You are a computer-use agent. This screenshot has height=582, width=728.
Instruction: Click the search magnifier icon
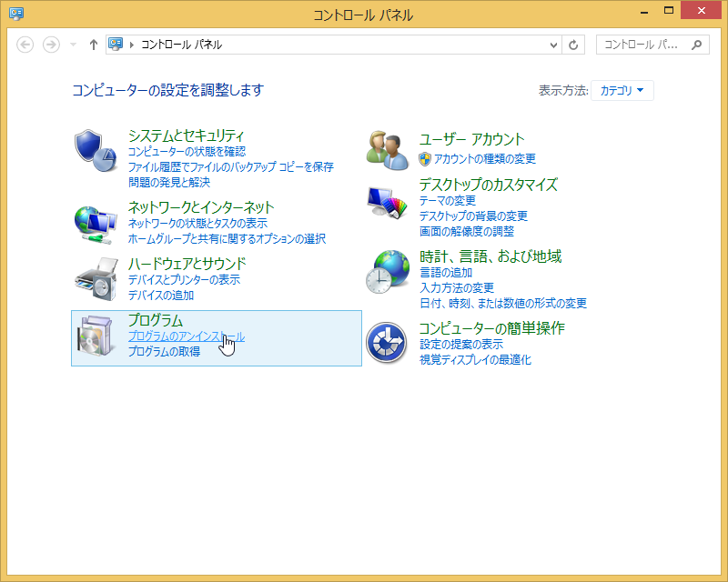click(x=696, y=45)
